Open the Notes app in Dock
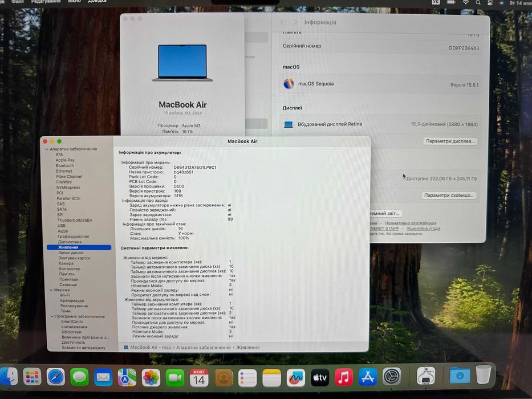Image resolution: width=532 pixels, height=399 pixels. pyautogui.click(x=271, y=377)
